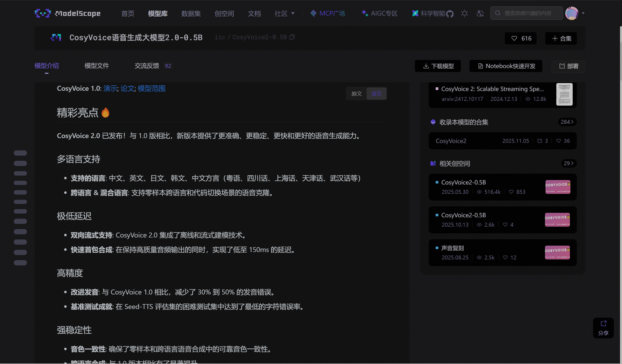Open the 数据集 menu item
Screen dimensions: 622x364
click(x=191, y=14)
